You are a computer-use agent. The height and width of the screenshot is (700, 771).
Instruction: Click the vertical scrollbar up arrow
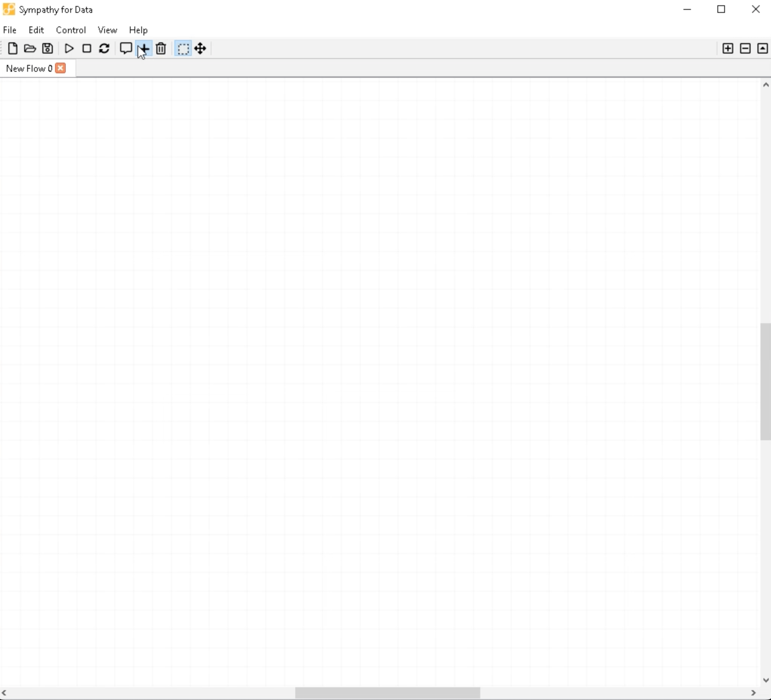click(766, 85)
